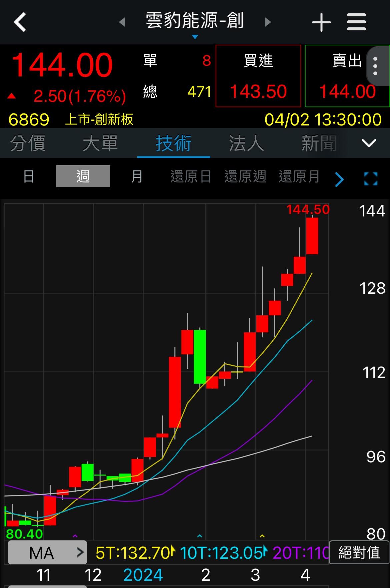Open the hamburger menu
Viewport: 390px width, 588px height.
coord(356,22)
